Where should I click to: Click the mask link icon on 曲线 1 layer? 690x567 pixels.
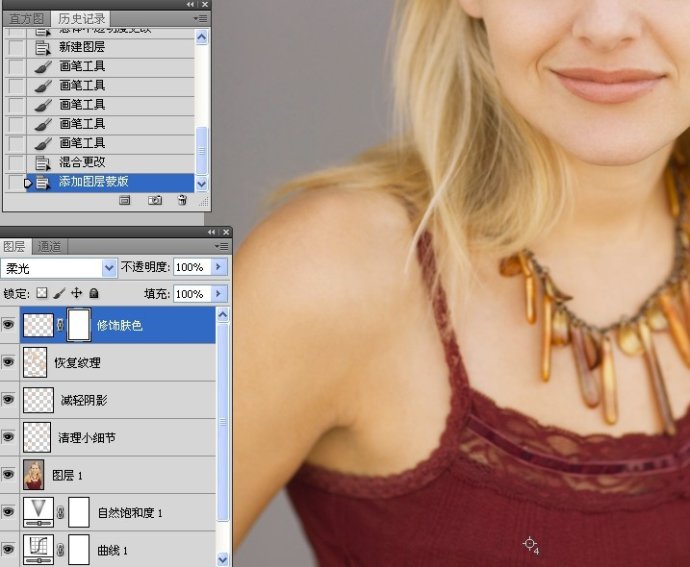tap(61, 549)
